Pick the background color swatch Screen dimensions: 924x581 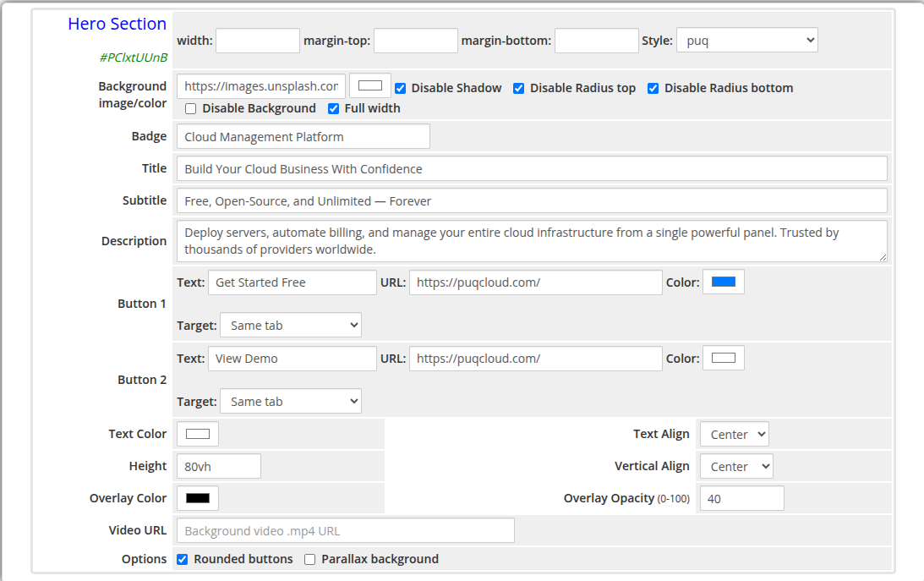370,85
